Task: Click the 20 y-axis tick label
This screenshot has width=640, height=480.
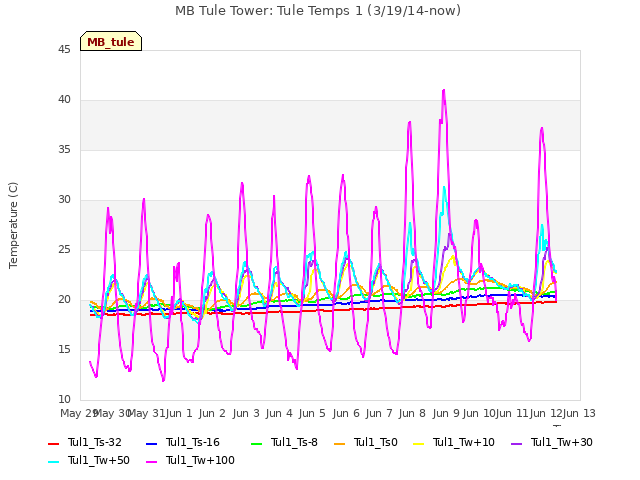Action: click(64, 300)
